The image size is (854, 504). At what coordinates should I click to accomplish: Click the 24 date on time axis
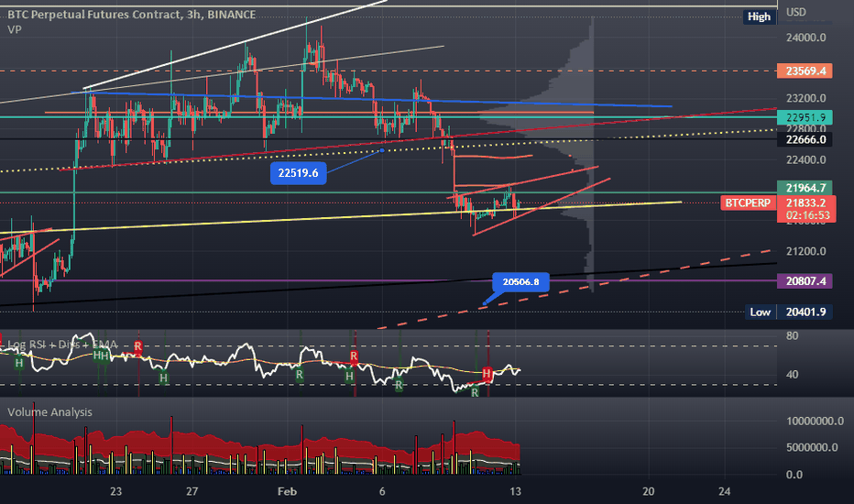tap(724, 491)
